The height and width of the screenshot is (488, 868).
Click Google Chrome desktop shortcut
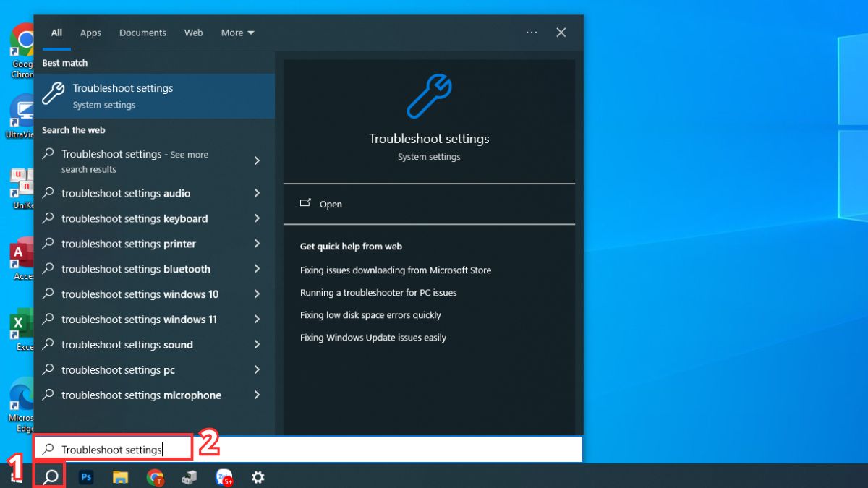point(23,51)
